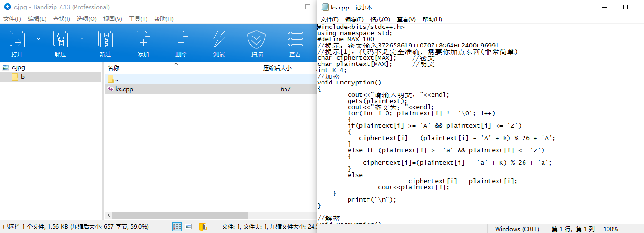Toggle details list view in status bar
This screenshot has width=644, height=233.
(x=177, y=227)
